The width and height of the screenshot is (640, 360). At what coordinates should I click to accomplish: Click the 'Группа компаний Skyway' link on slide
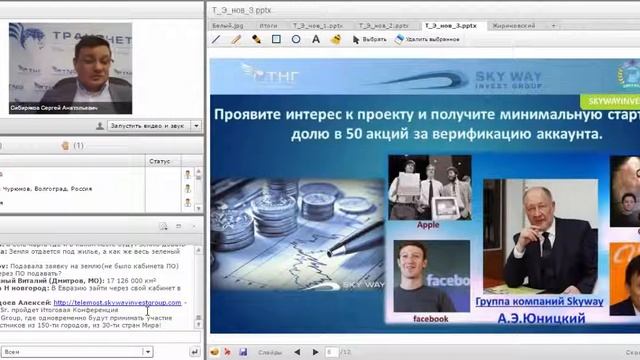pos(539,301)
